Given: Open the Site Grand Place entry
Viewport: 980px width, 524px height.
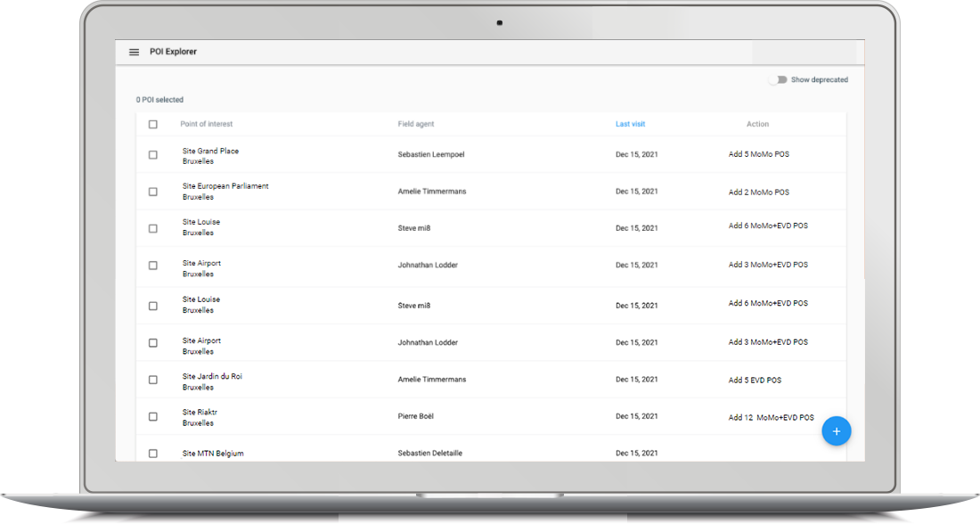Looking at the screenshot, I should [x=210, y=156].
